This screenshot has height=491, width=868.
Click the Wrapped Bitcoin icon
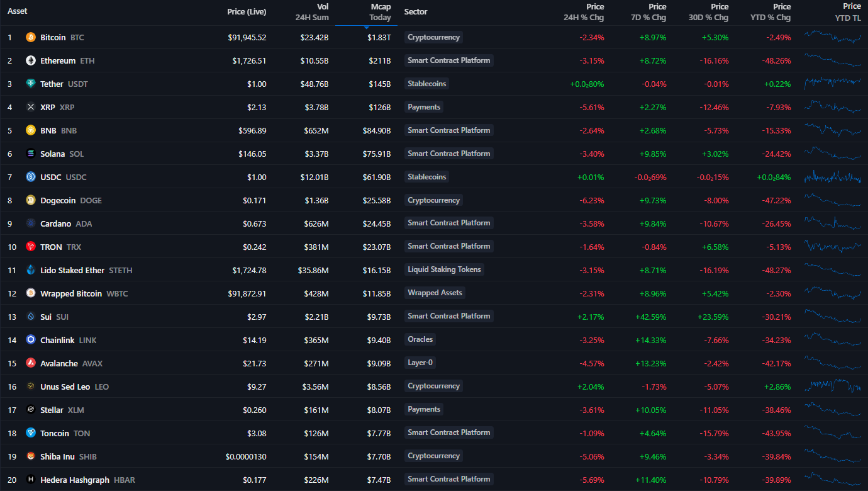click(x=30, y=294)
